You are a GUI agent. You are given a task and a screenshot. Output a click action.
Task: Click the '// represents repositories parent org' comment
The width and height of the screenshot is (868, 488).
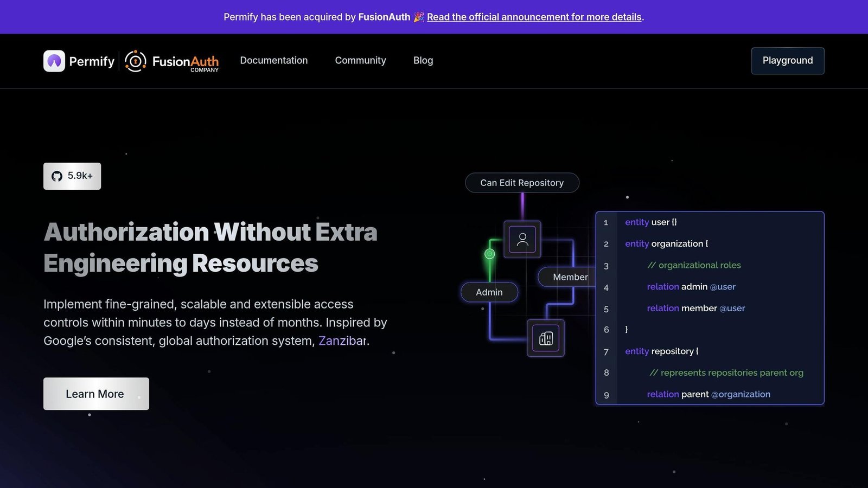[726, 373]
